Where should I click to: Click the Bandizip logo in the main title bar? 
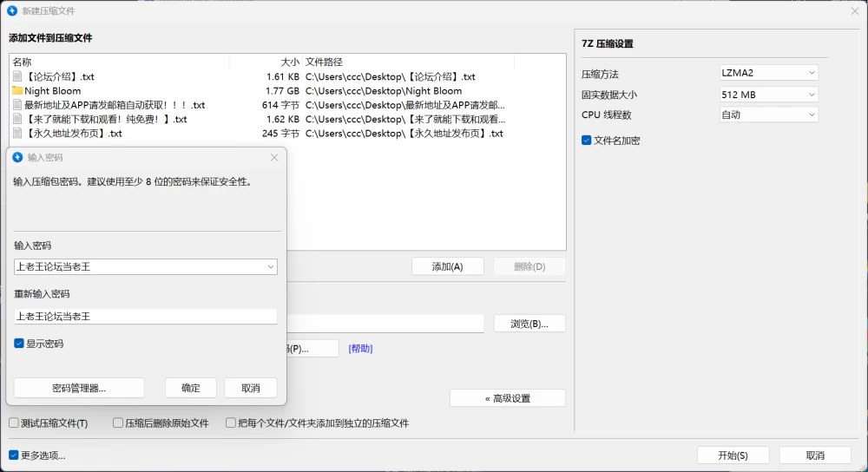pos(12,10)
